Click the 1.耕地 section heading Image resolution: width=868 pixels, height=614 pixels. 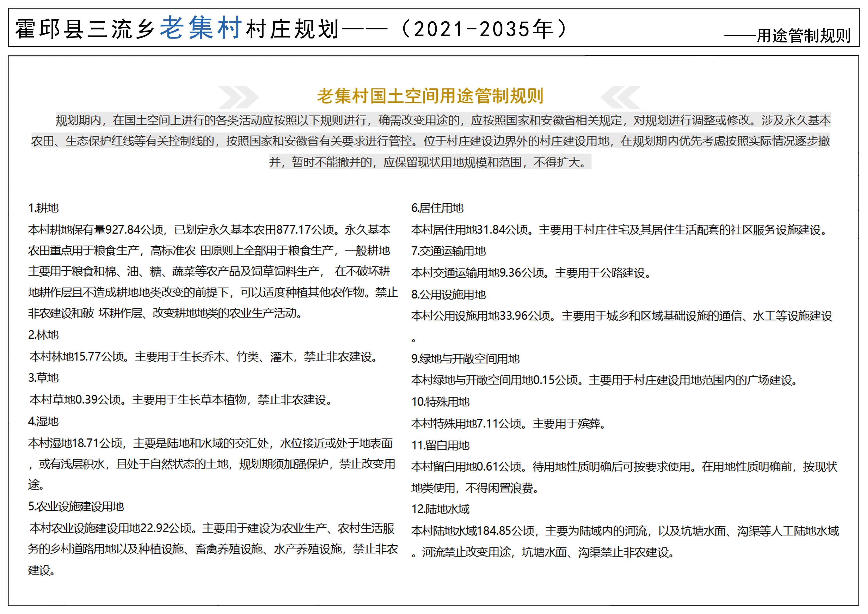[x=43, y=208]
